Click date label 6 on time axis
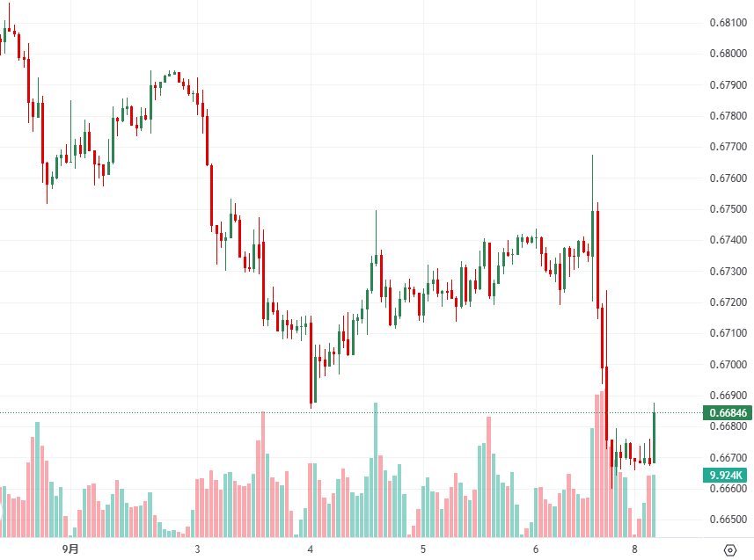 (536, 549)
